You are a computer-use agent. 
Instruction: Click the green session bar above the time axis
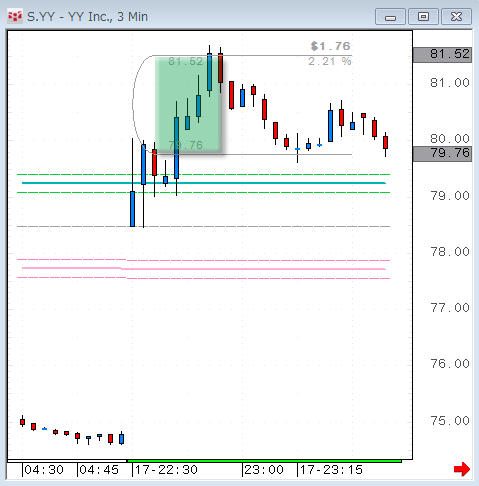tap(264, 461)
